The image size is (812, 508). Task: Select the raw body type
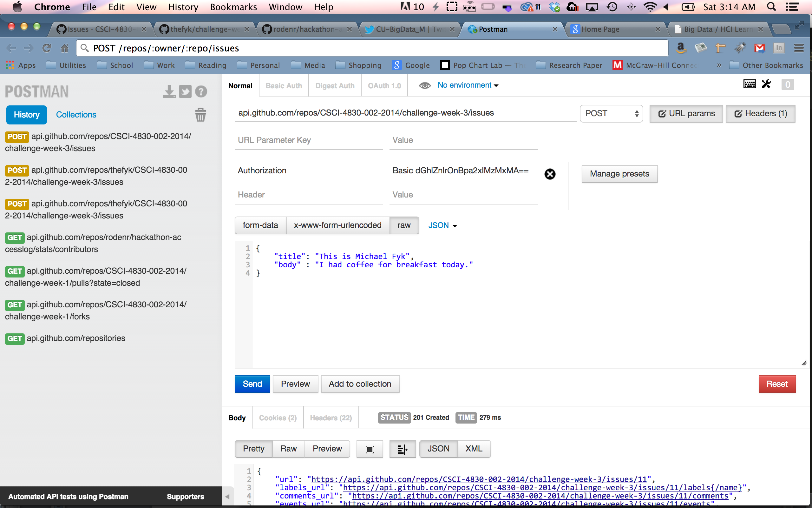click(404, 225)
